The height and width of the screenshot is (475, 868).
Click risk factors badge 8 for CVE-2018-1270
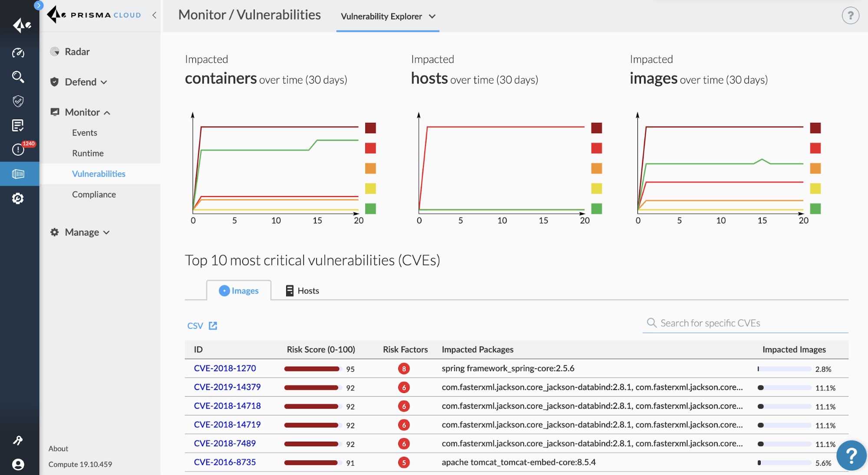[404, 369]
